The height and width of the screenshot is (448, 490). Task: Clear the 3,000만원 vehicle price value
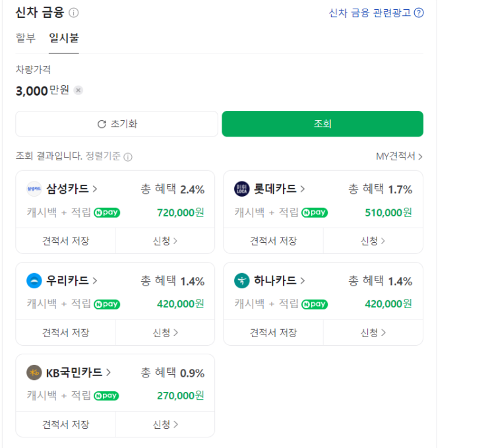[78, 90]
